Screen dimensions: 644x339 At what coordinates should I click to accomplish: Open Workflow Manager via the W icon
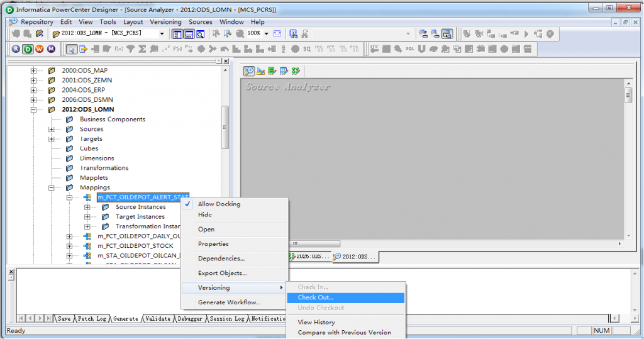tap(40, 49)
